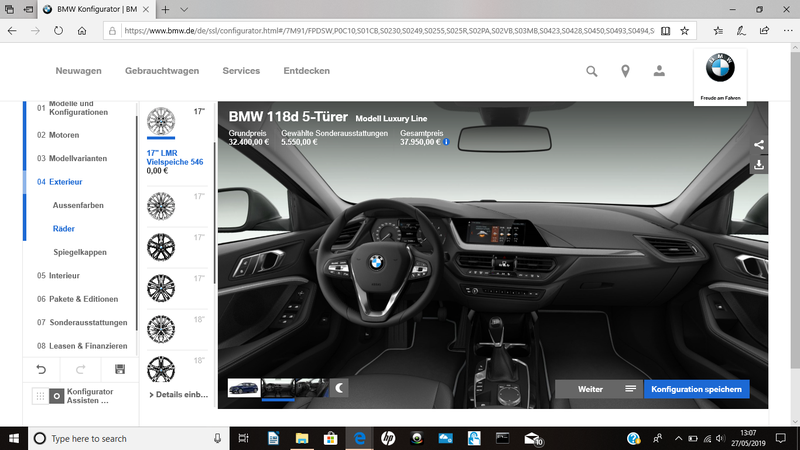Choose the first 18" wheel option

(x=161, y=329)
